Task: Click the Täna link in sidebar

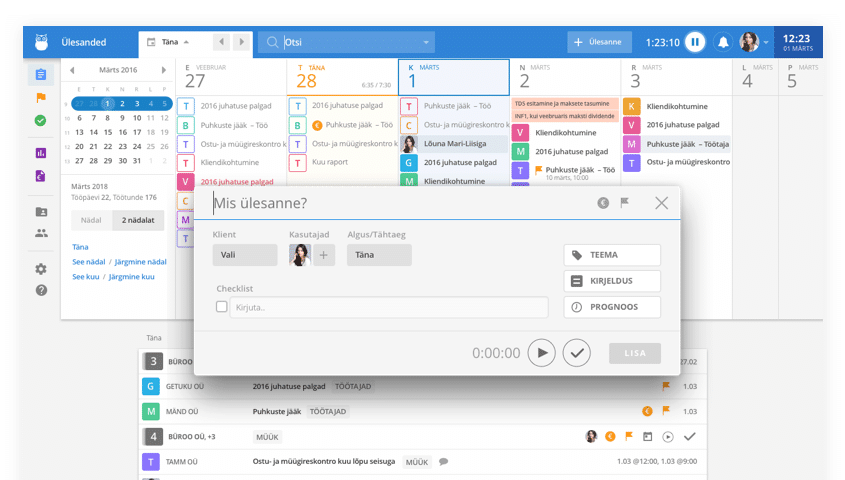Action: [x=80, y=247]
